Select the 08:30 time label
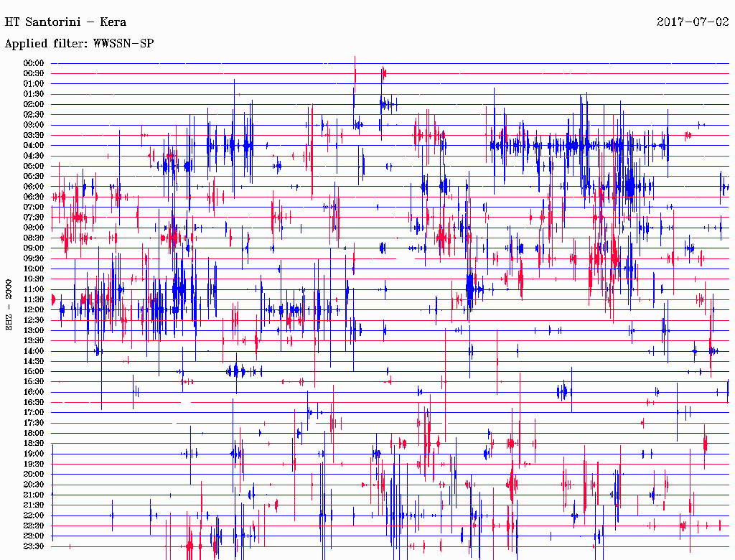 point(34,238)
